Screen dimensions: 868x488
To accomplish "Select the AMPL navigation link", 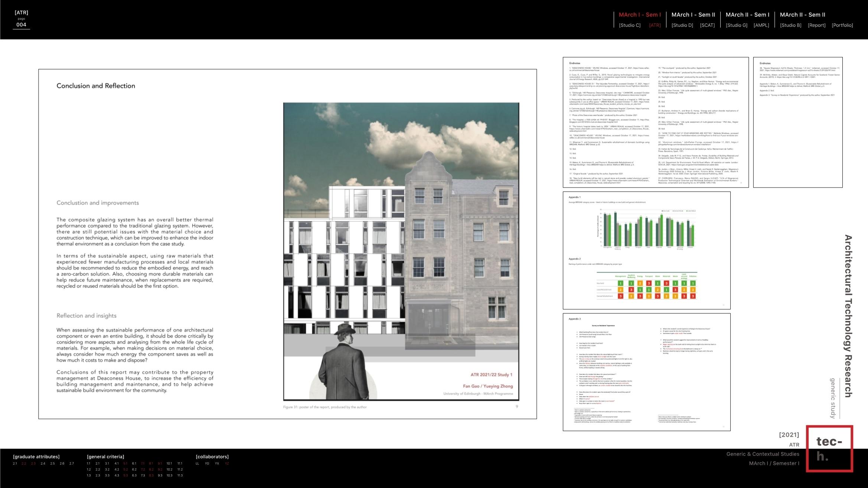I will coord(761,25).
